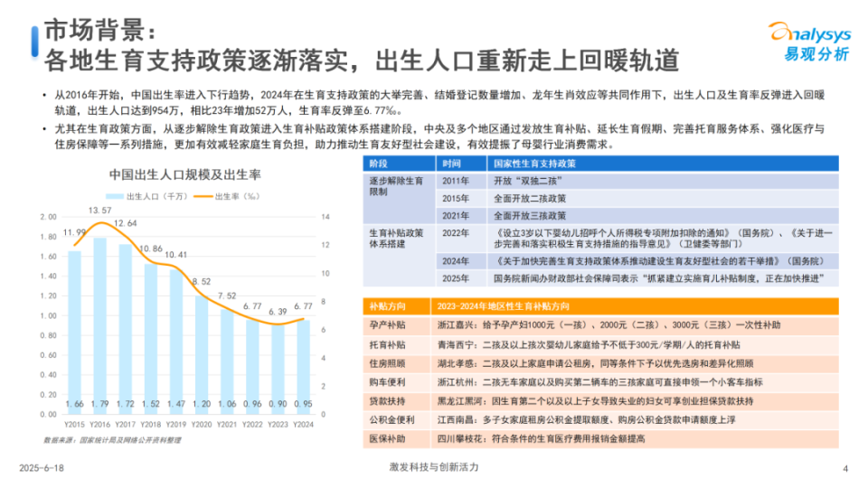
Task: Click the 2023-2024年地区性生育补贴方向 header
Action: click(635, 306)
